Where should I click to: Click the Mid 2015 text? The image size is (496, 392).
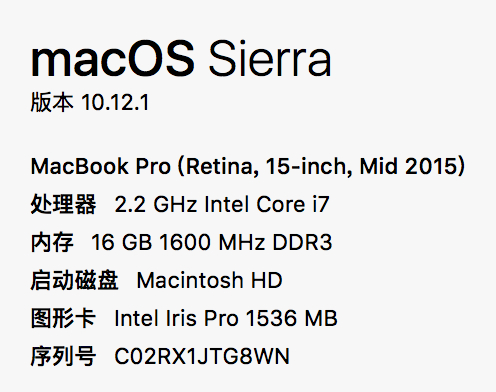pyautogui.click(x=409, y=166)
